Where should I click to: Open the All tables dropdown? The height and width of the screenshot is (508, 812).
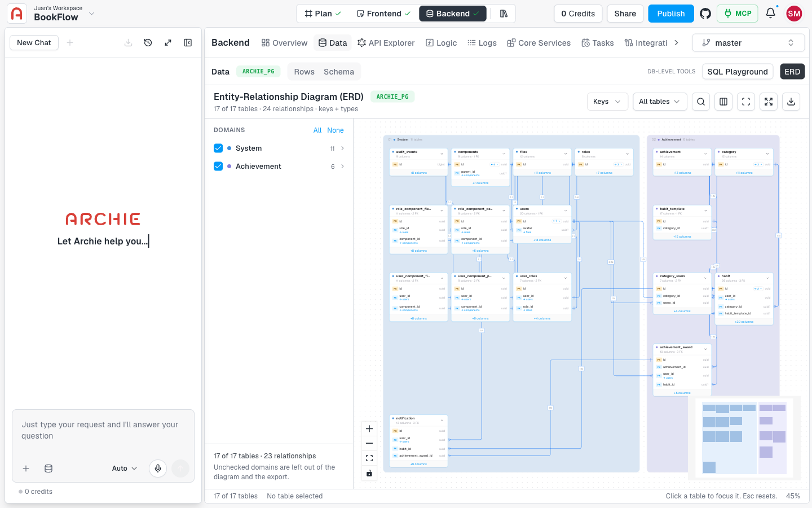pyautogui.click(x=660, y=102)
